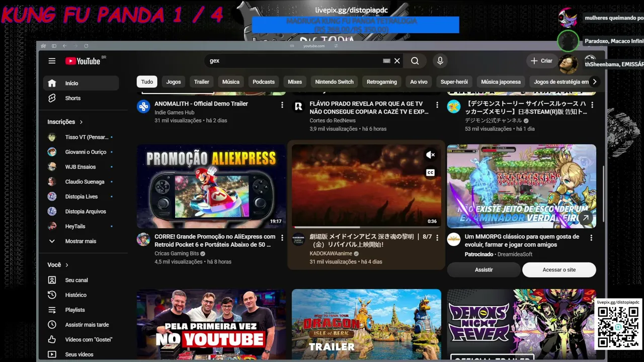The height and width of the screenshot is (362, 644).
Task: Expand the Você section arrow
Action: pyautogui.click(x=67, y=265)
